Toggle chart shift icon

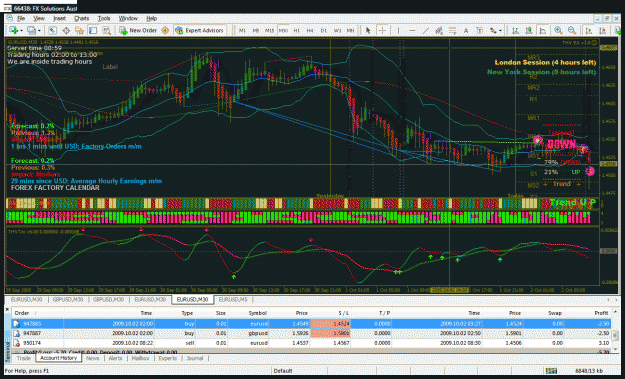[602, 30]
